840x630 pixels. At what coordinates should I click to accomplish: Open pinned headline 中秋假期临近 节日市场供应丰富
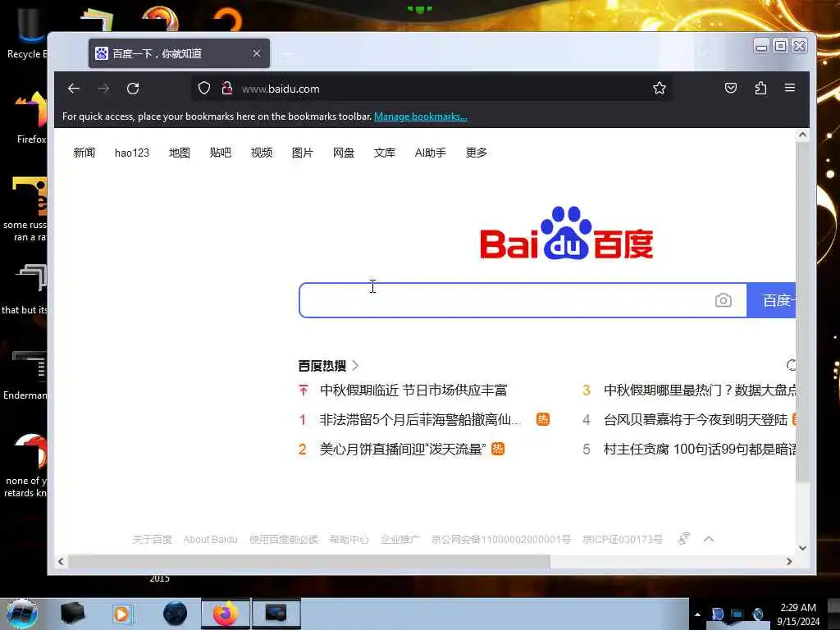coord(413,390)
